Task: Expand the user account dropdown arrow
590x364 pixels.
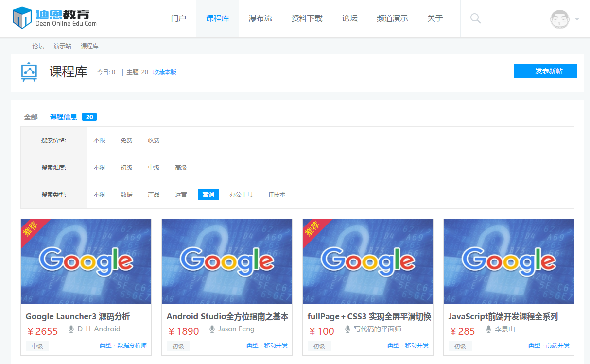Action: point(577,20)
